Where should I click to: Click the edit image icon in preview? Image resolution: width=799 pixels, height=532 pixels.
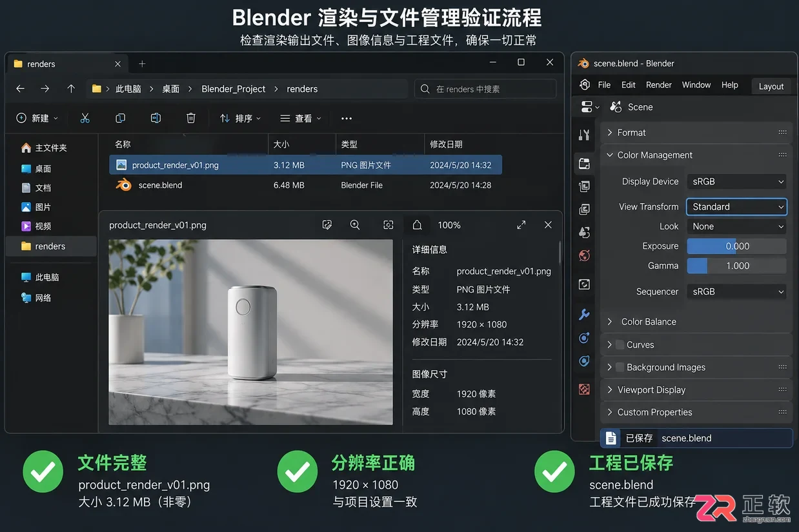point(327,225)
